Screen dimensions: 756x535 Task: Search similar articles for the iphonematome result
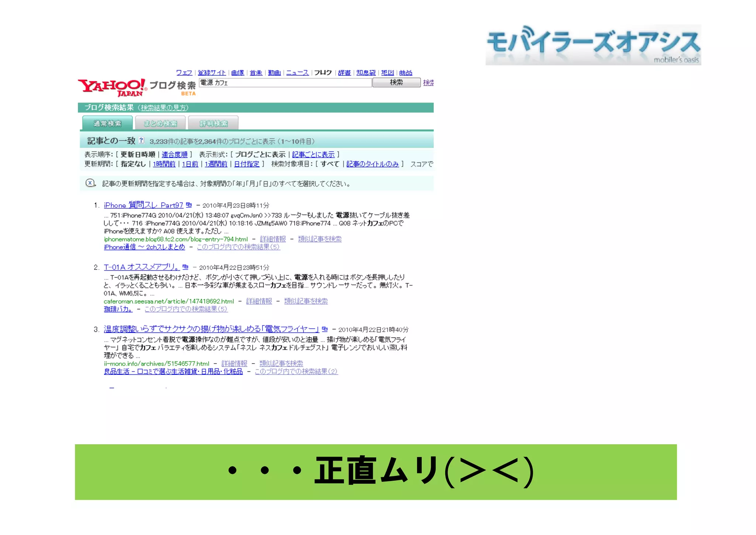click(x=320, y=239)
